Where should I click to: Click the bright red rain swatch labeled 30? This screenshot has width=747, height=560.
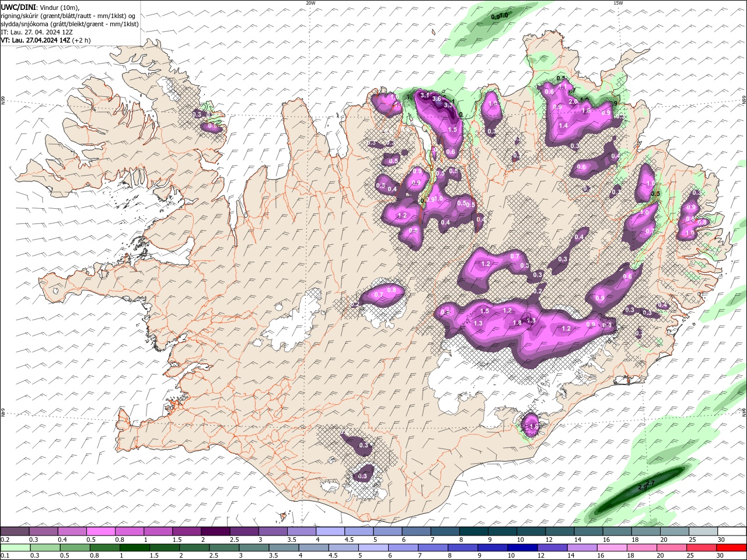pyautogui.click(x=731, y=548)
